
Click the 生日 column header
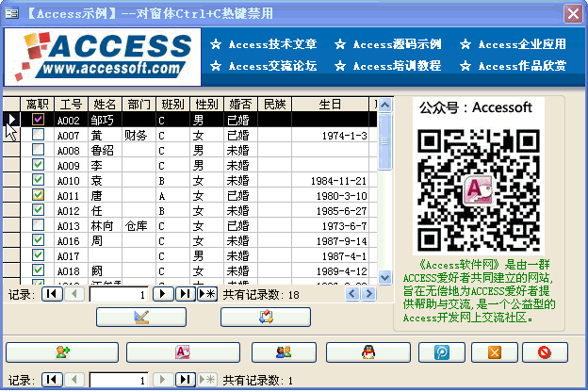pyautogui.click(x=330, y=105)
